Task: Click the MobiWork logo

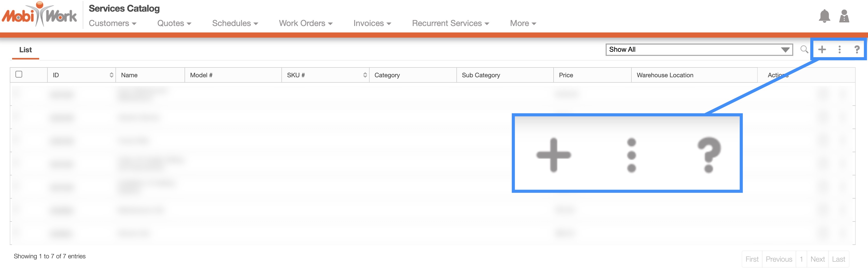Action: [39, 15]
